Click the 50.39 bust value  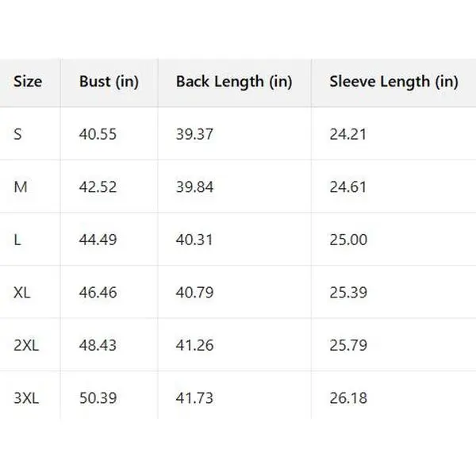coord(98,398)
